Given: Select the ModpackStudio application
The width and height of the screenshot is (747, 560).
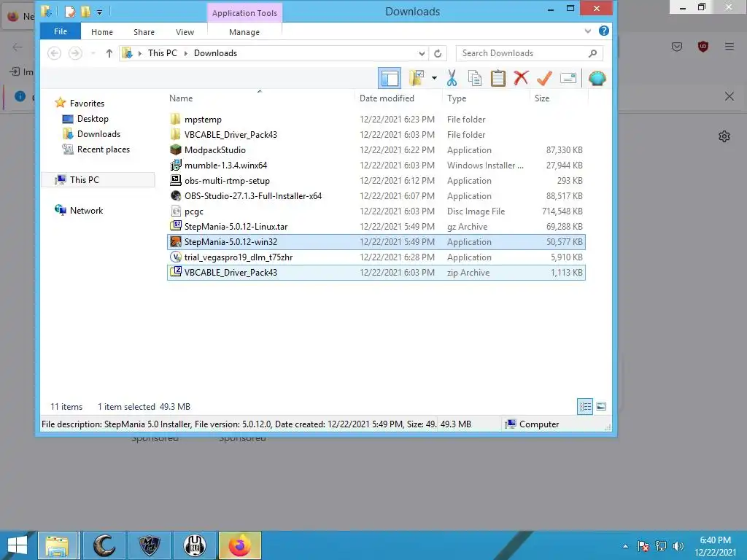Looking at the screenshot, I should (x=376, y=150).
